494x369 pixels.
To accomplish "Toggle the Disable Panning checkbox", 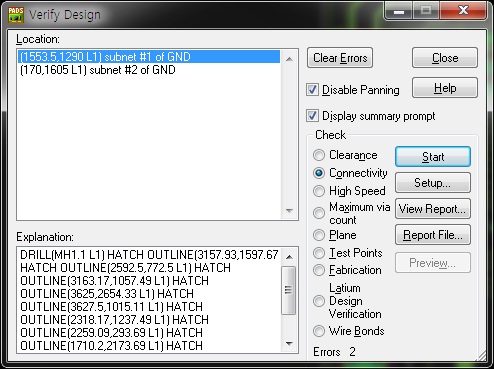I will click(312, 90).
